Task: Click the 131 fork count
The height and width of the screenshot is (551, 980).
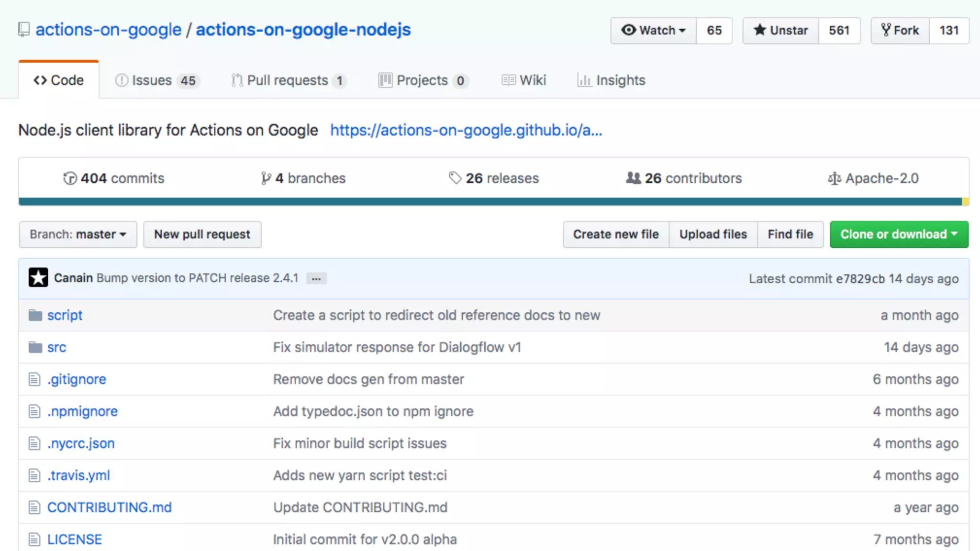Action: click(949, 31)
